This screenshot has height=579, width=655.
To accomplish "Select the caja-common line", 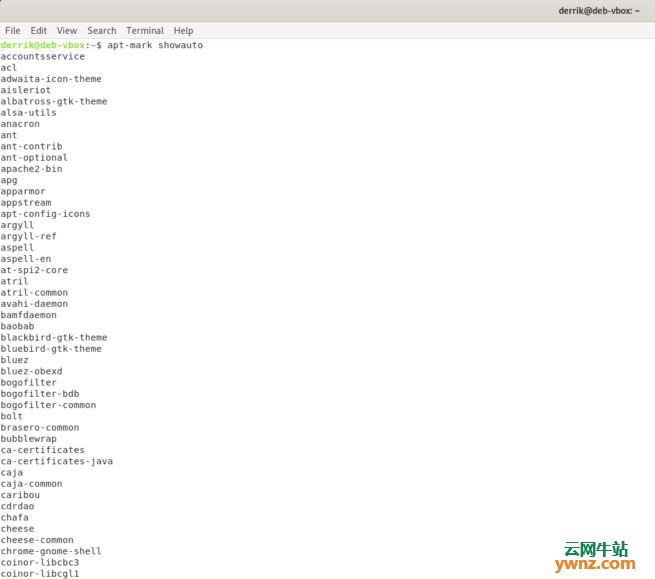I will coord(31,484).
